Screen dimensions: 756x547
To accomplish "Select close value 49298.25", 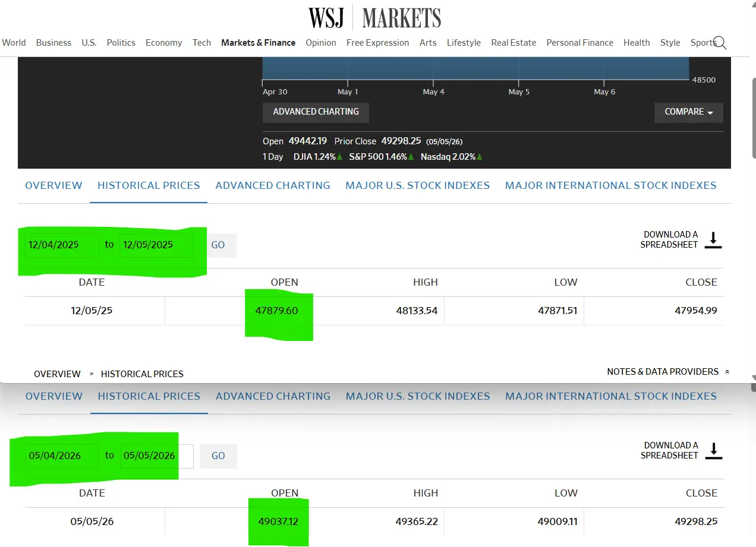I will [696, 521].
